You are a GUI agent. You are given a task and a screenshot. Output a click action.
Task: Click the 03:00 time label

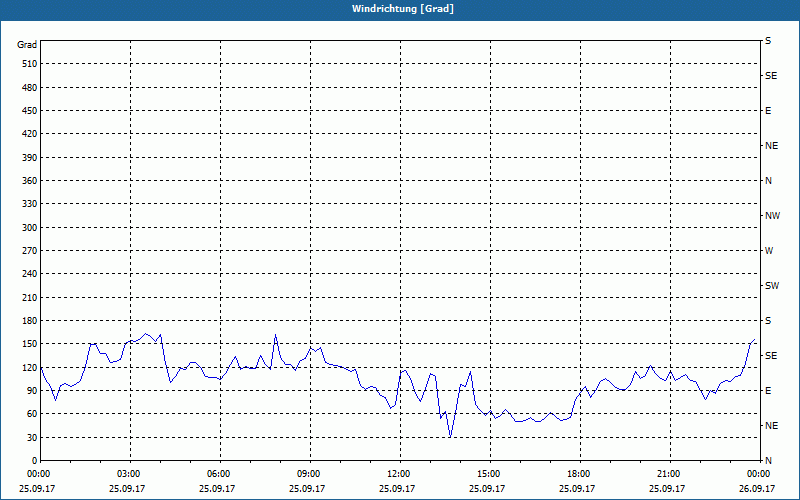pyautogui.click(x=130, y=474)
